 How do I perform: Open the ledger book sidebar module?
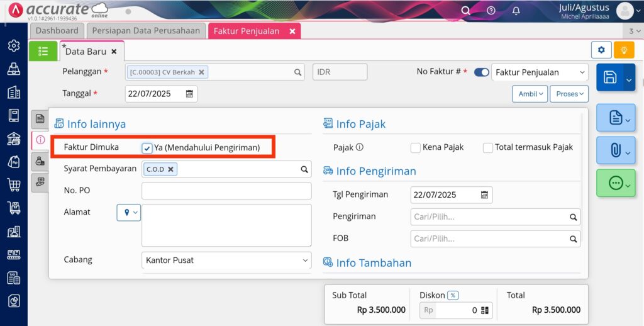14,116
